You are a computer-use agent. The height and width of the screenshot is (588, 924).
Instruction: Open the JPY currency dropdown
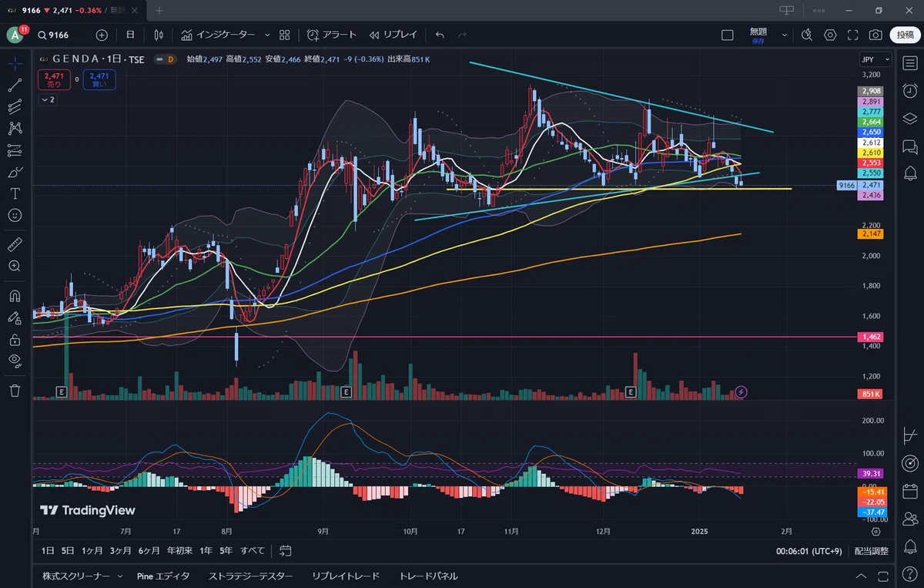tap(875, 59)
